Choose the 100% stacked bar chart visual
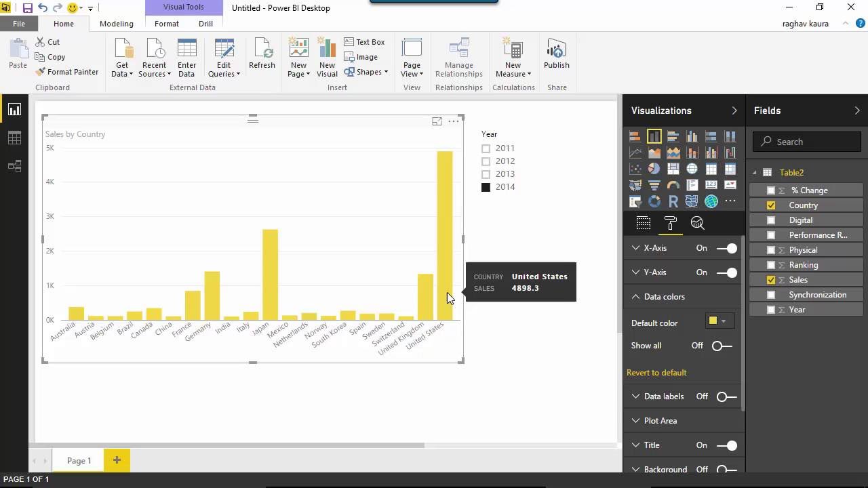The height and width of the screenshot is (488, 868). 711,136
